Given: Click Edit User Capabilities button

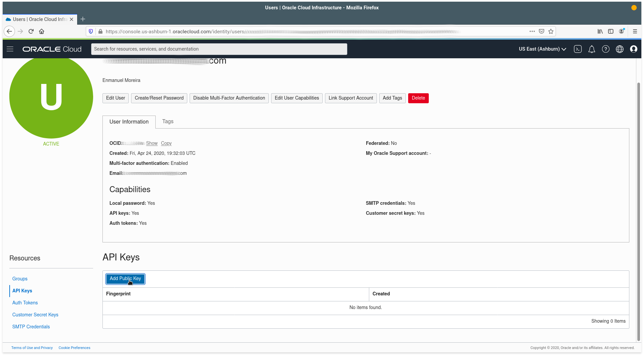Looking at the screenshot, I should [297, 98].
